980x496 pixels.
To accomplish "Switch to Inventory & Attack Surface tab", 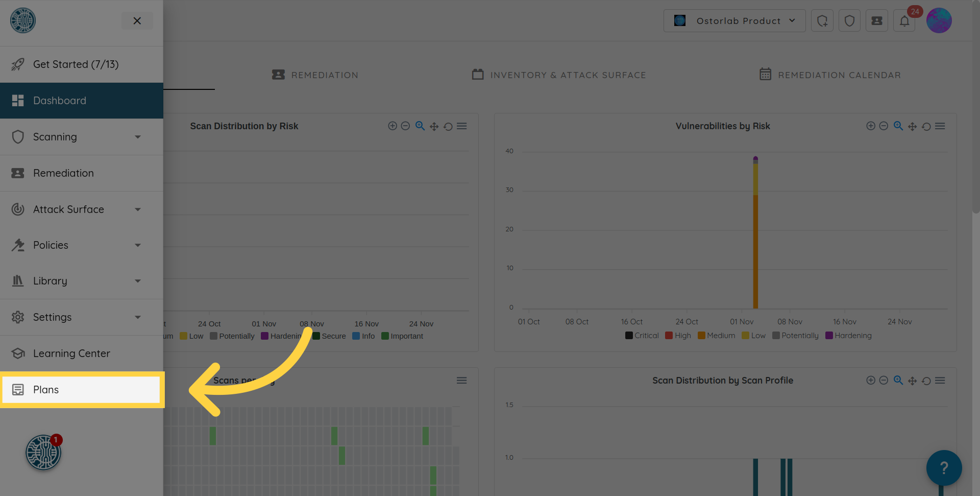I will pos(559,75).
